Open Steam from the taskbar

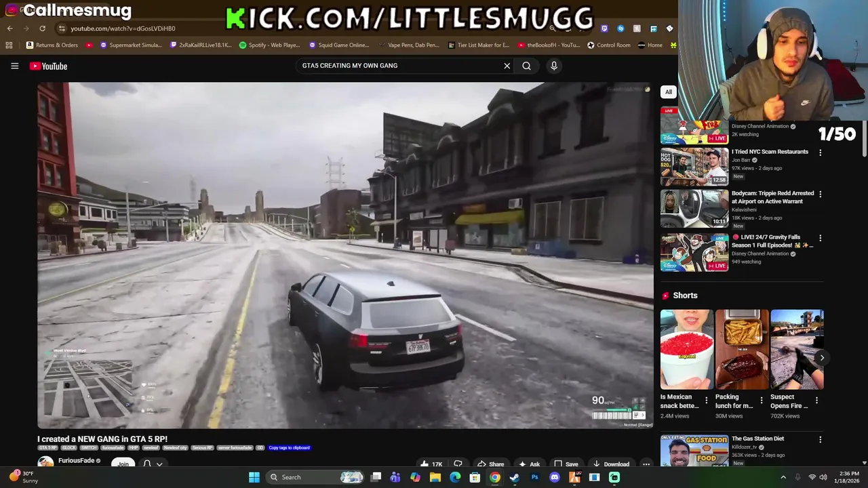515,477
